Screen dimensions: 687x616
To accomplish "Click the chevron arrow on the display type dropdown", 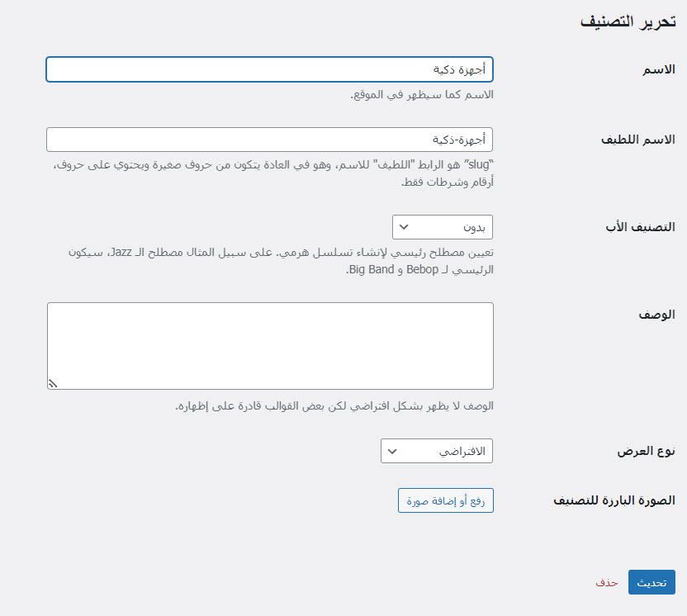I will tap(393, 451).
